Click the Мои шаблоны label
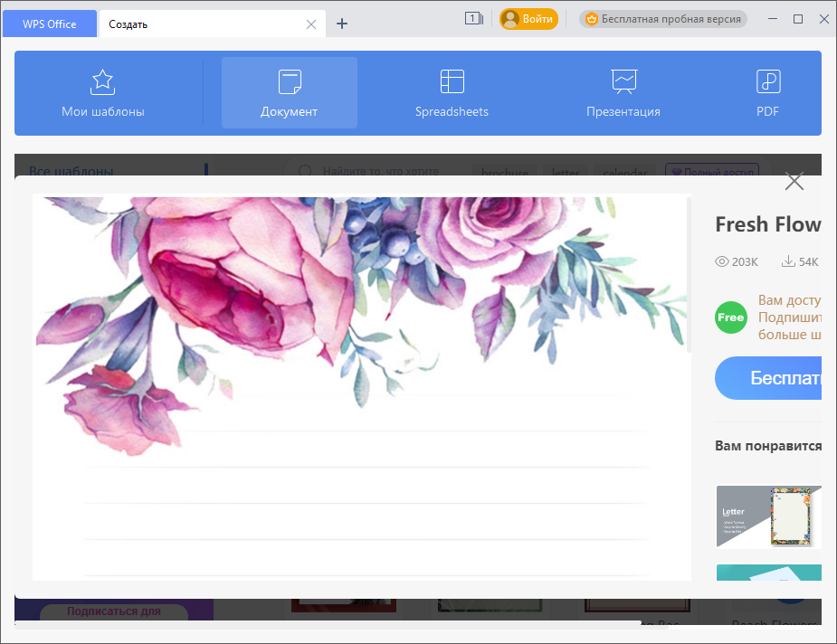This screenshot has width=837, height=644. click(x=103, y=111)
